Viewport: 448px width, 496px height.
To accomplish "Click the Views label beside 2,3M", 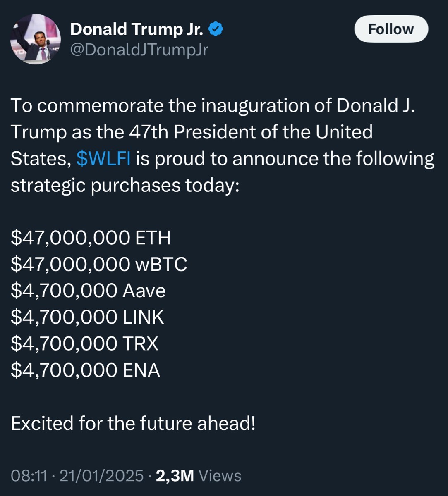I will (x=220, y=476).
